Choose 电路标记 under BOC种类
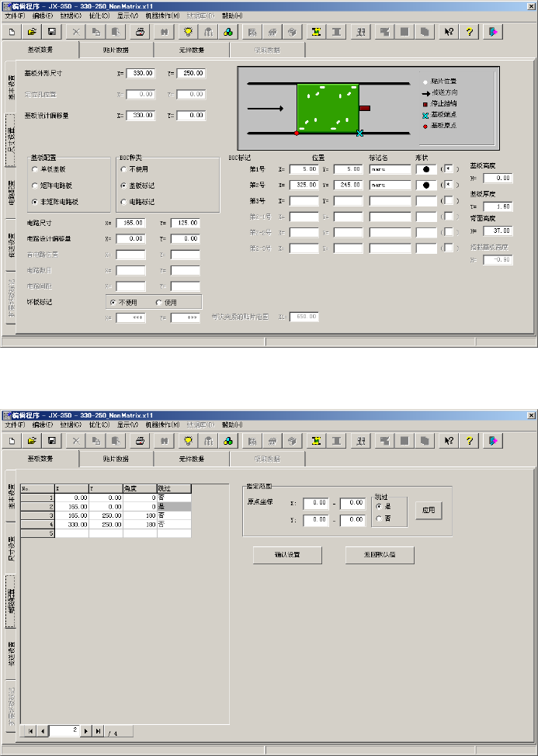Screen dimensions: 538x756 (x=124, y=202)
